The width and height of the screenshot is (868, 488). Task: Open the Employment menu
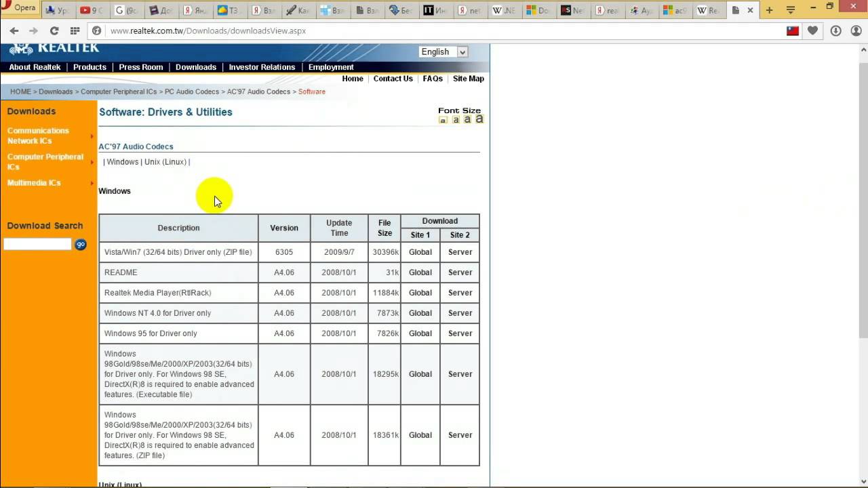331,67
